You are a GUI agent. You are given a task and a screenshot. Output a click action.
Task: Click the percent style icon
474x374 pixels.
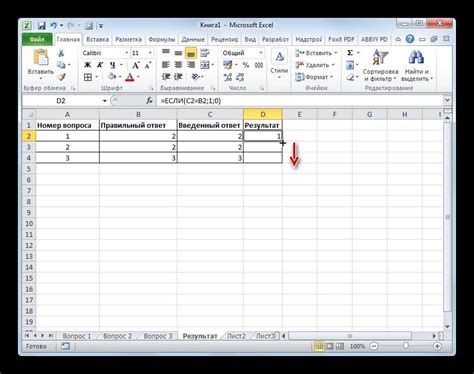[246, 65]
